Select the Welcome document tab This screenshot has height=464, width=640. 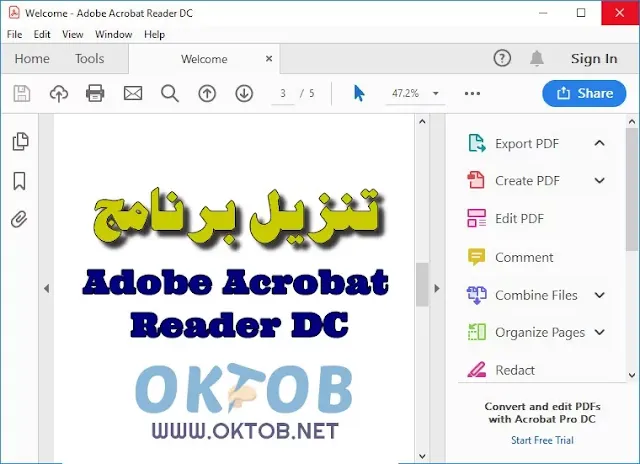point(204,59)
